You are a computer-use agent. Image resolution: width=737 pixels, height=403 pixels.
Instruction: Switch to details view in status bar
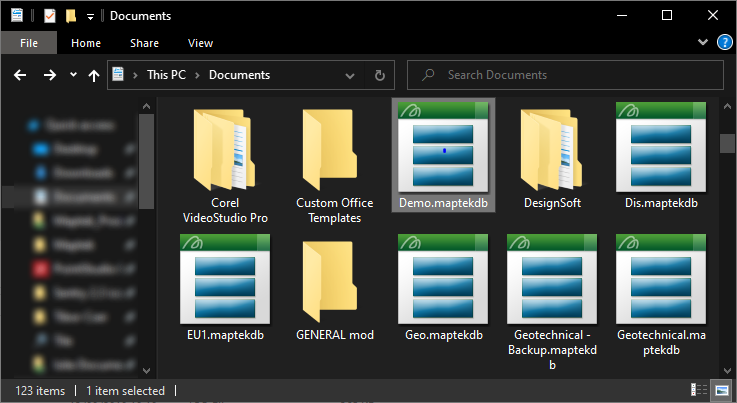pyautogui.click(x=699, y=390)
